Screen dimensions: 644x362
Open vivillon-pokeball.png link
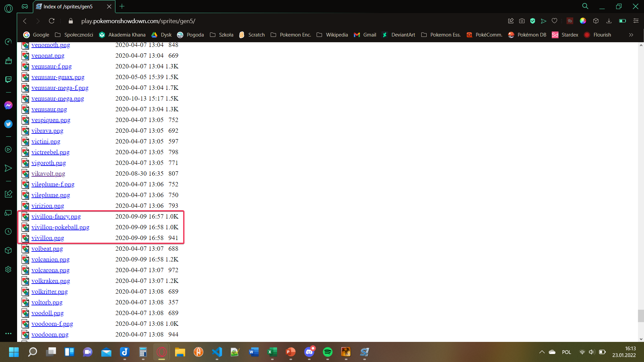point(60,227)
